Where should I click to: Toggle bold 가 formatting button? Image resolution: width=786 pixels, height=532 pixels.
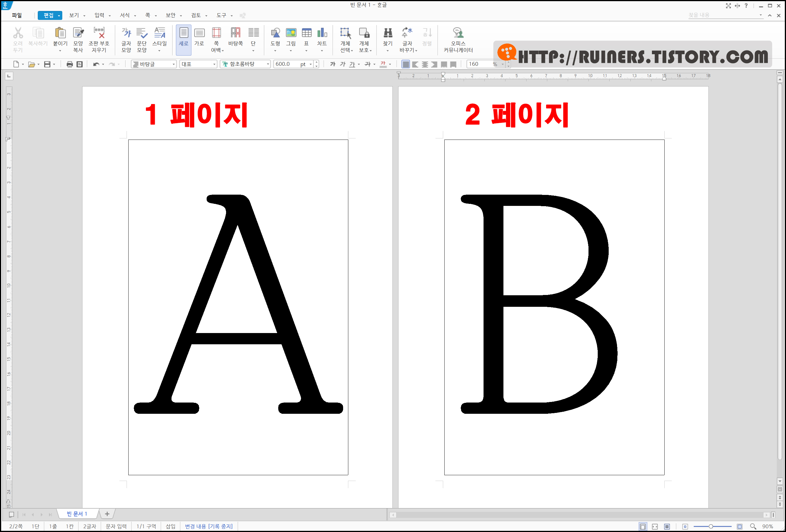(x=333, y=64)
